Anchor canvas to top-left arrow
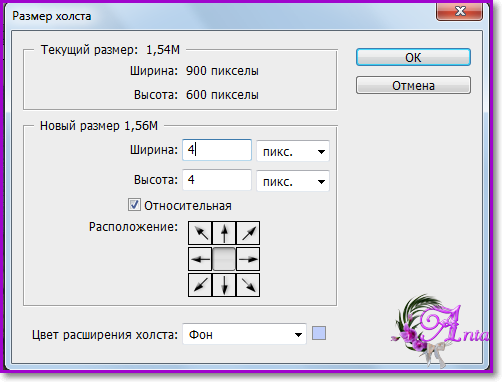 pos(200,233)
